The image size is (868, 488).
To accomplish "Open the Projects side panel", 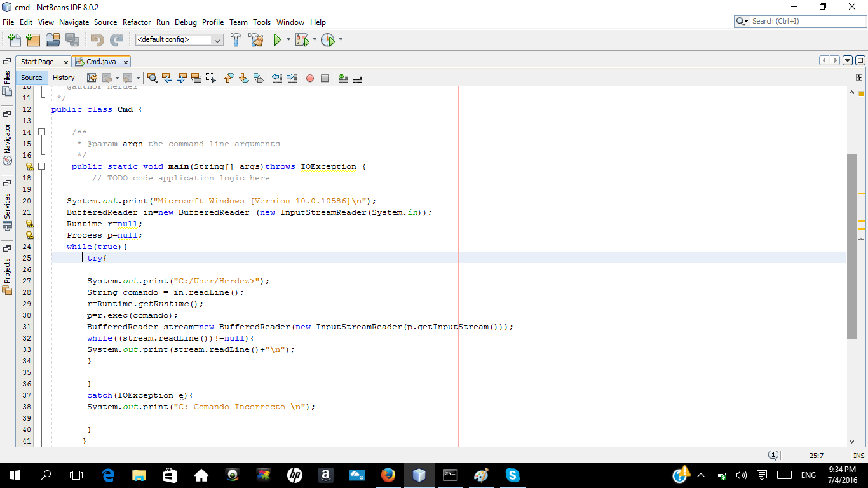I will (7, 271).
